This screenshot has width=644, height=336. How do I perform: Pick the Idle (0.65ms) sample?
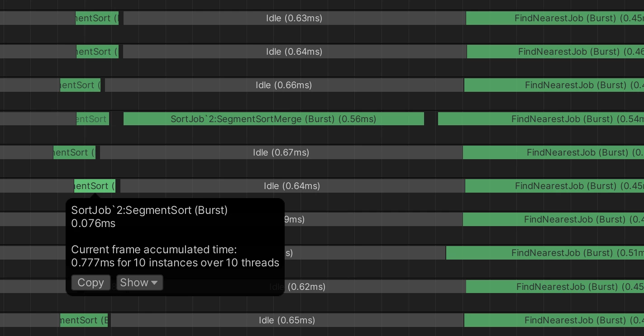click(x=287, y=320)
